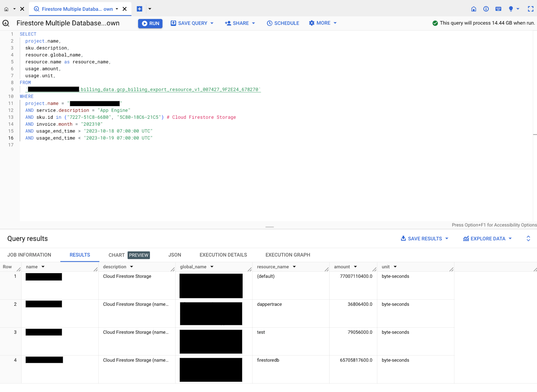Open the home tab dropdown arrow
Viewport: 537px width, 392px height.
point(14,9)
